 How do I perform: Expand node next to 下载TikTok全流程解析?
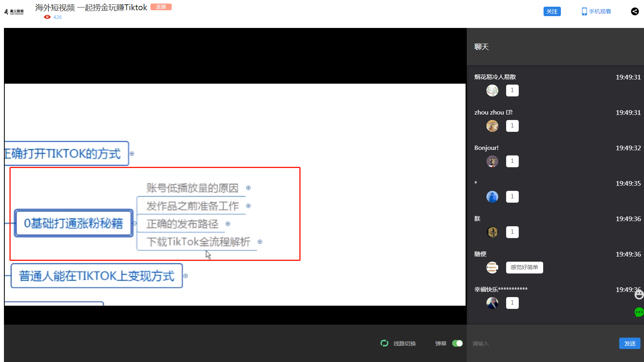pyautogui.click(x=260, y=242)
